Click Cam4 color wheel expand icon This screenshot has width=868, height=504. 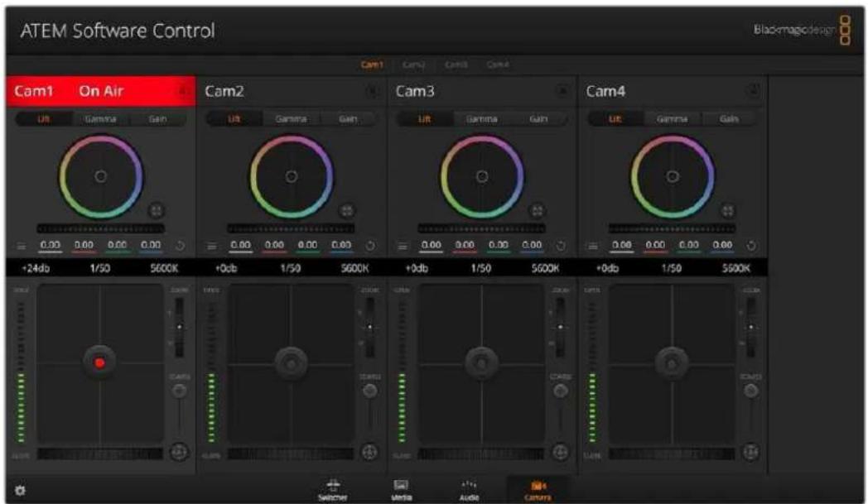[x=728, y=211]
